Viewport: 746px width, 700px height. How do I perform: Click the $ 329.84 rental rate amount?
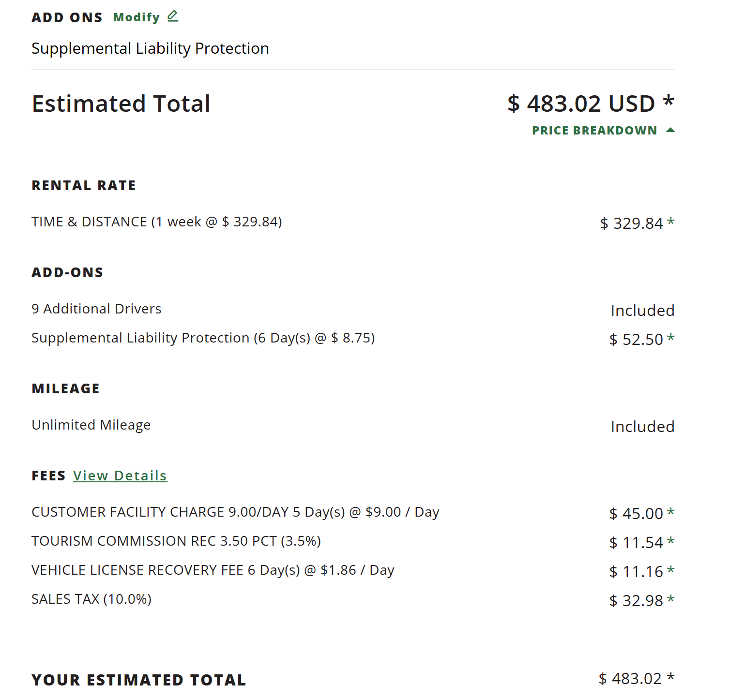(x=631, y=223)
